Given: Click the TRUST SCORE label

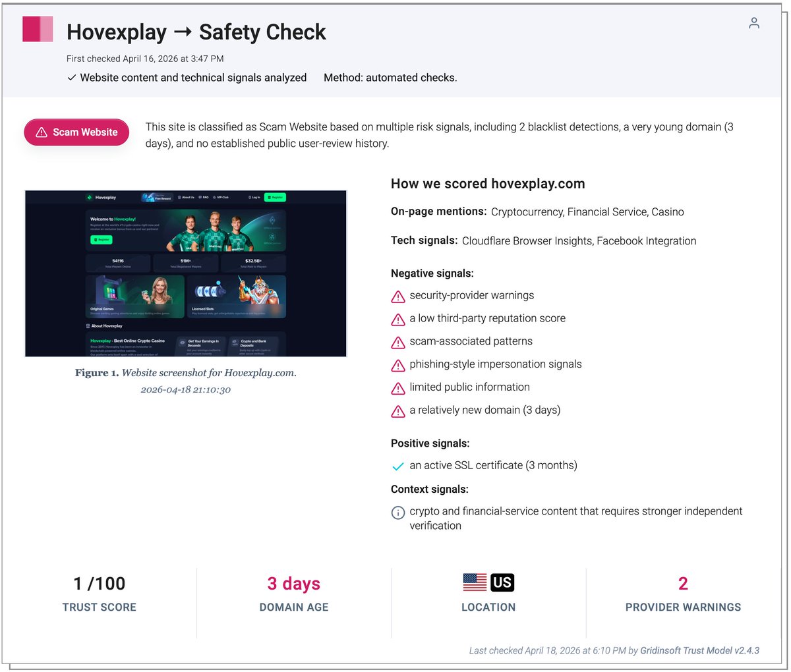Looking at the screenshot, I should pyautogui.click(x=100, y=607).
